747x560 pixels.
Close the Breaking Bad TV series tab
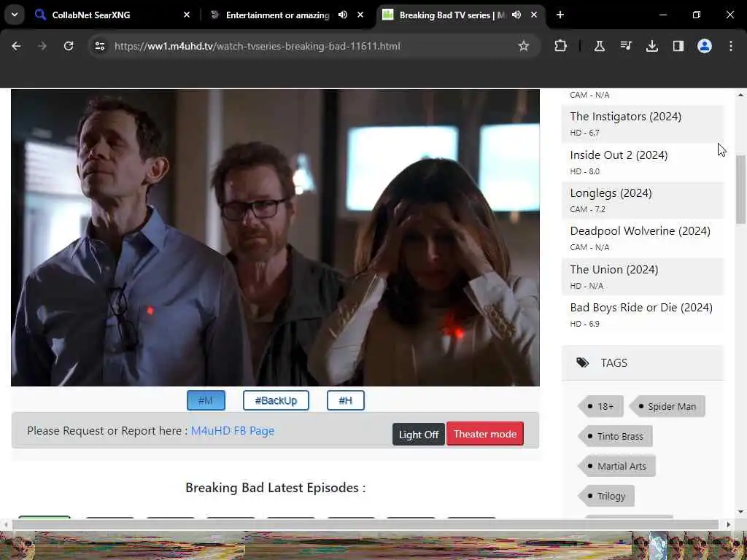click(x=534, y=15)
